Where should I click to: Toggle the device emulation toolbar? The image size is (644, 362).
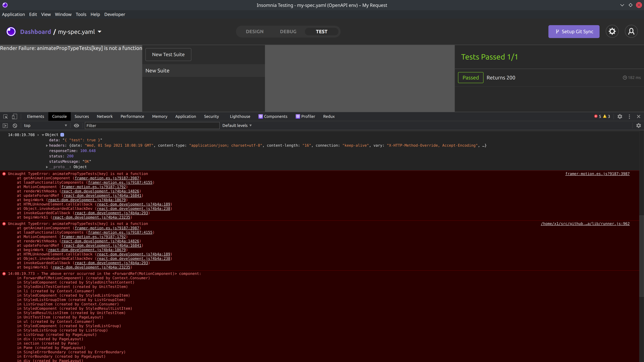click(14, 116)
